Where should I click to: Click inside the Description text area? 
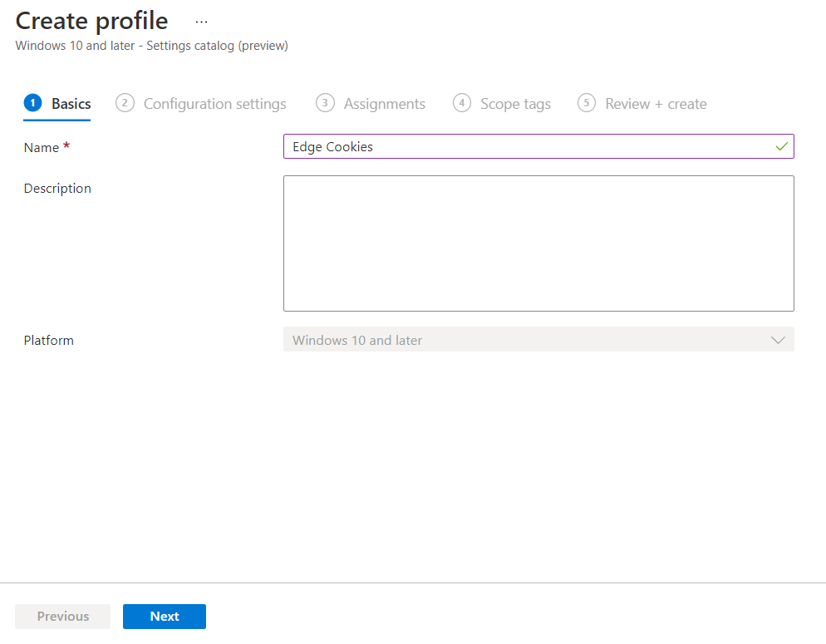(x=538, y=243)
